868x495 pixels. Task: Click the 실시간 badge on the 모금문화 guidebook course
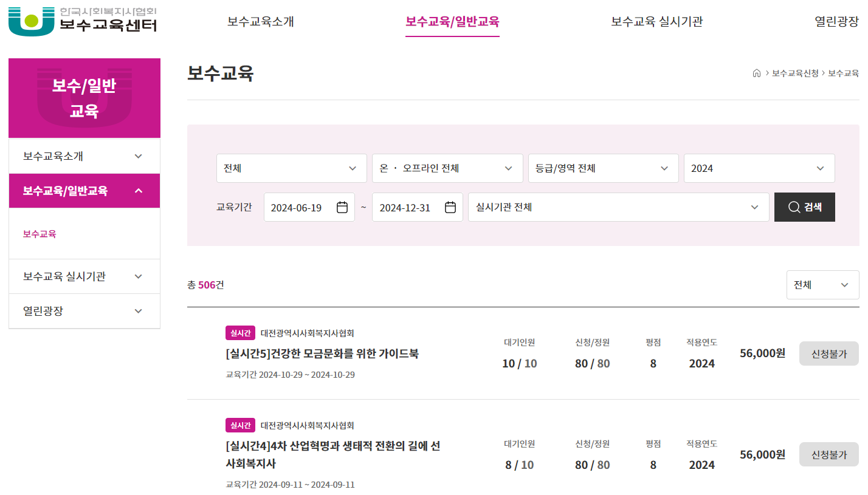click(x=239, y=333)
